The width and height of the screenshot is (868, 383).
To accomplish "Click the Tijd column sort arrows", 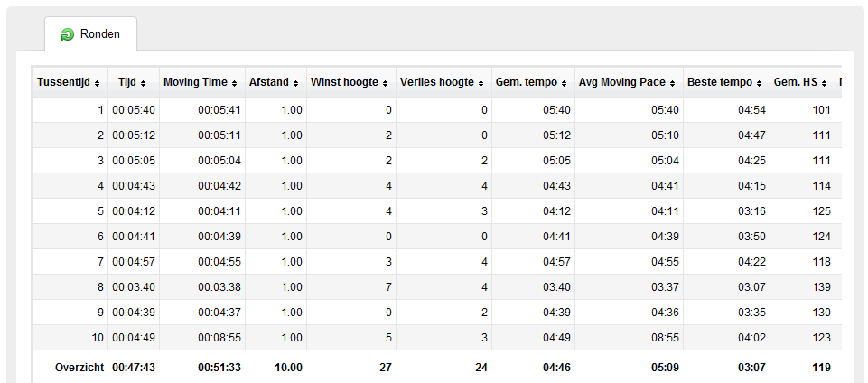I will pos(144,84).
